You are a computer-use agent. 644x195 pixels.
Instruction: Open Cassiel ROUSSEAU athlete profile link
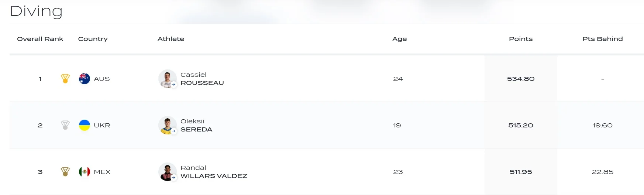[202, 79]
